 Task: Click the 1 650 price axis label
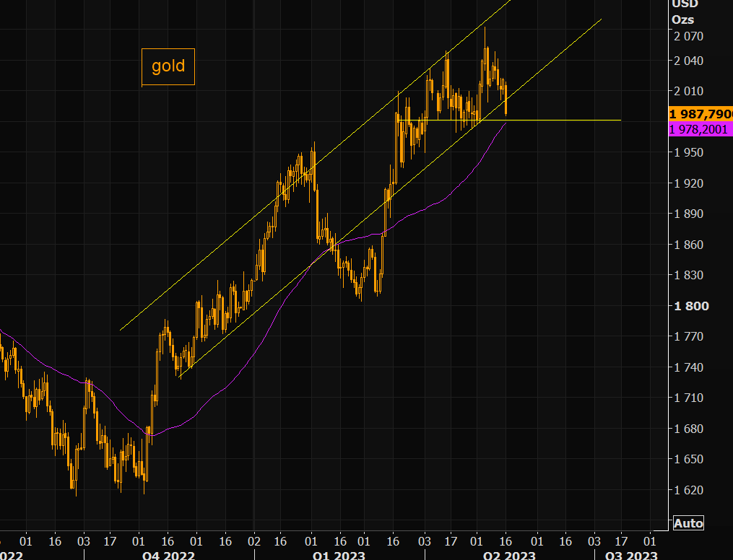[x=688, y=459]
